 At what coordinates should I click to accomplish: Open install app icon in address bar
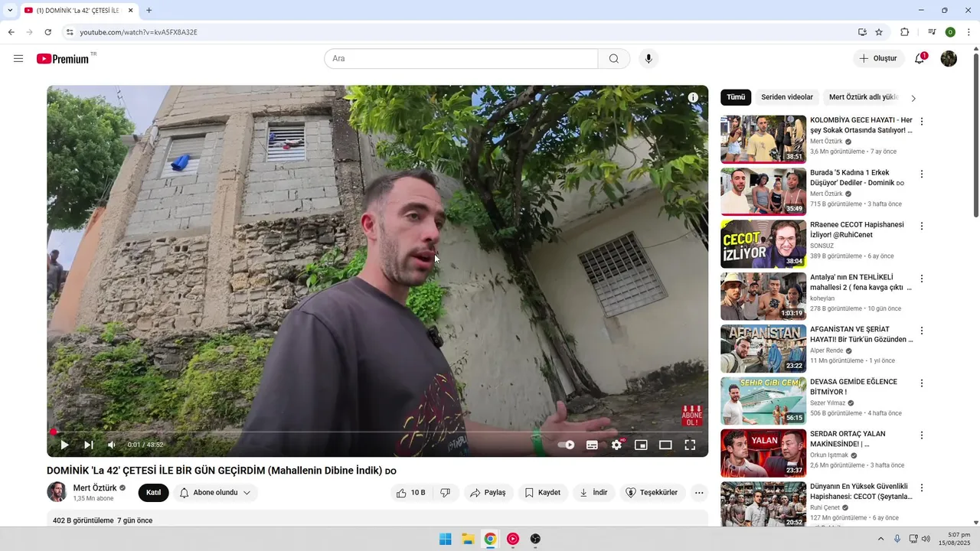(x=862, y=32)
